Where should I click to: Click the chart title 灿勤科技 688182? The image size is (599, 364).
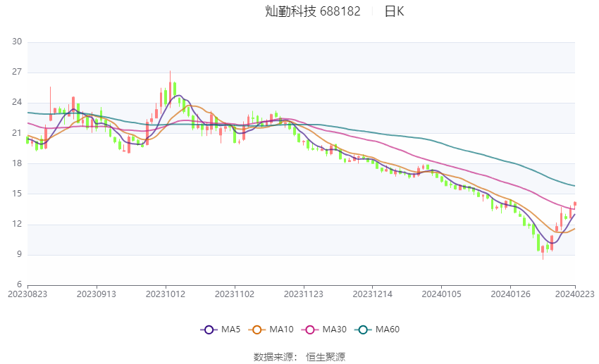pos(312,11)
